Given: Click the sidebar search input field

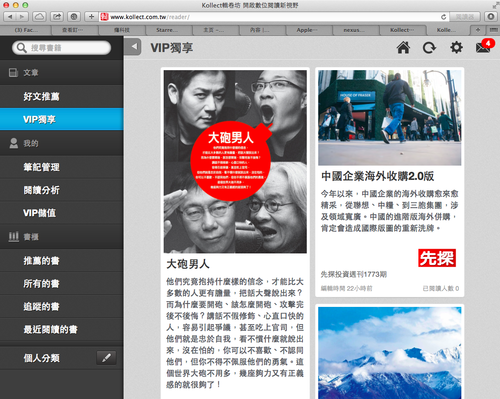Looking at the screenshot, I should [62, 48].
